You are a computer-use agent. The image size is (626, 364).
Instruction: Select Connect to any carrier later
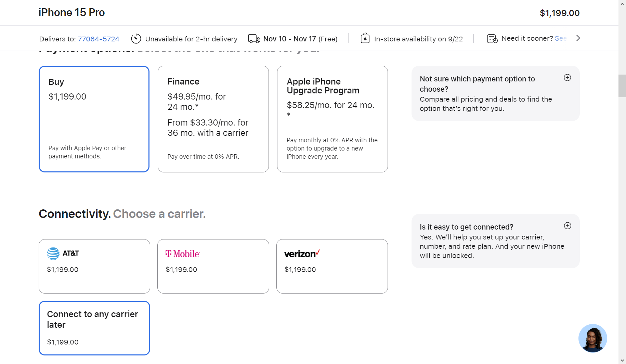point(94,328)
